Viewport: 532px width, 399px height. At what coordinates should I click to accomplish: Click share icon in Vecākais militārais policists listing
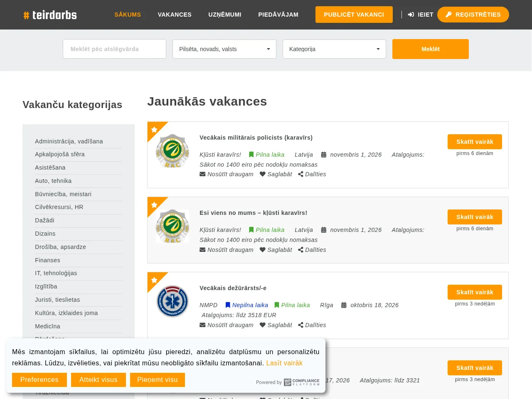pyautogui.click(x=300, y=174)
